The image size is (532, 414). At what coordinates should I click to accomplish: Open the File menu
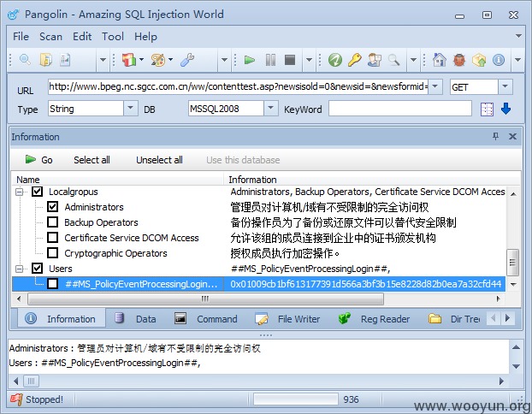pos(21,36)
